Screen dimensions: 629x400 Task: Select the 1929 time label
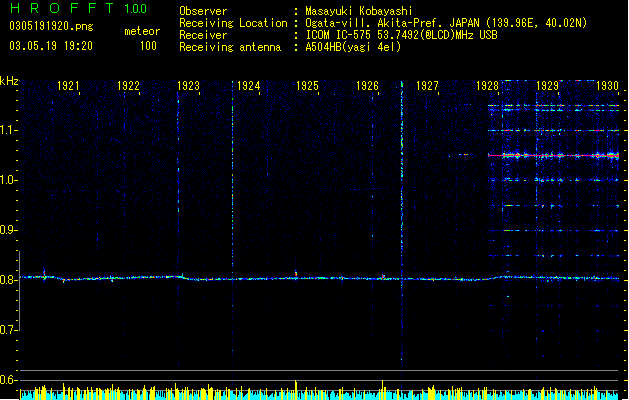[548, 86]
